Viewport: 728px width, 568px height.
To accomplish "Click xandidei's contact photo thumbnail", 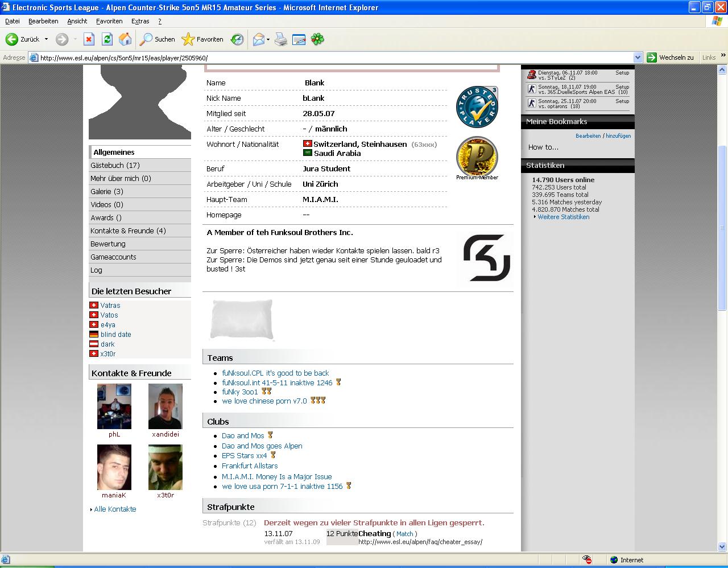I will point(166,406).
